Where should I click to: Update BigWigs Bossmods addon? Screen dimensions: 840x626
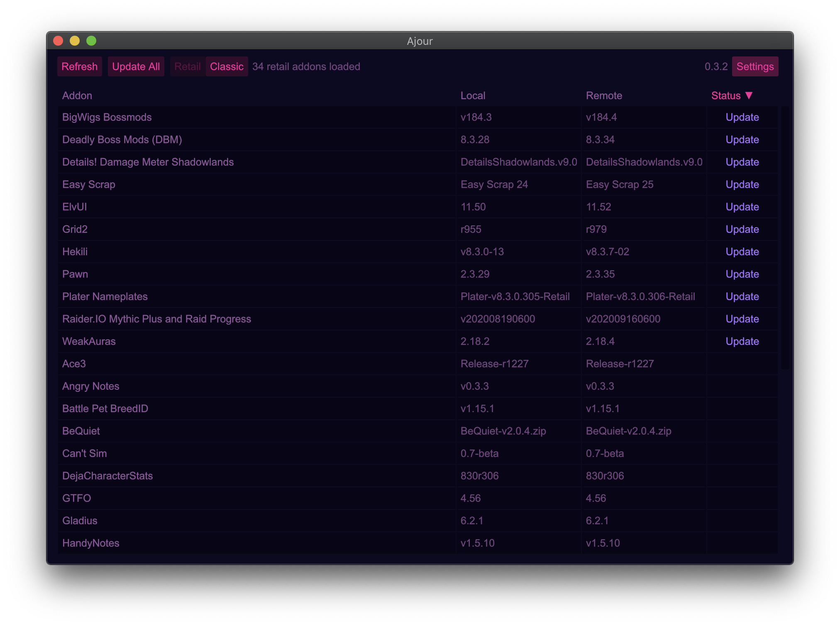pos(742,117)
